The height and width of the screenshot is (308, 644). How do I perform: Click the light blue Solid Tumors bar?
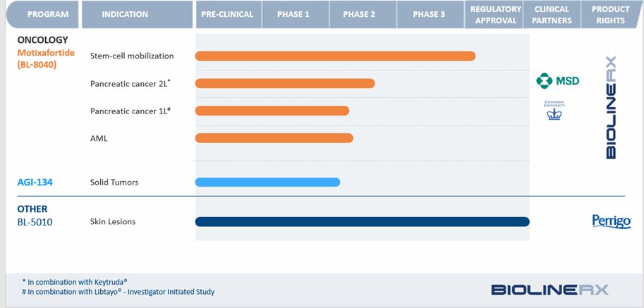point(267,182)
